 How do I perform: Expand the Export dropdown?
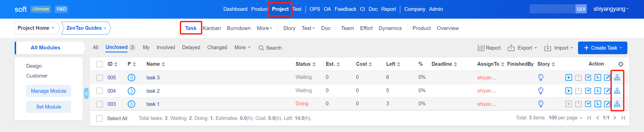[x=522, y=48]
